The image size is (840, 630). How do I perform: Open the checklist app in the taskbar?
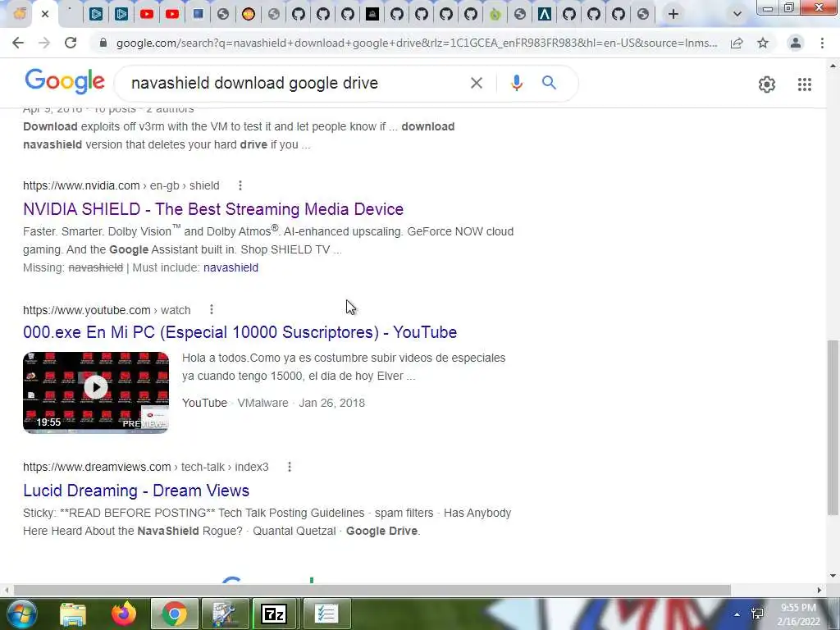pyautogui.click(x=326, y=614)
